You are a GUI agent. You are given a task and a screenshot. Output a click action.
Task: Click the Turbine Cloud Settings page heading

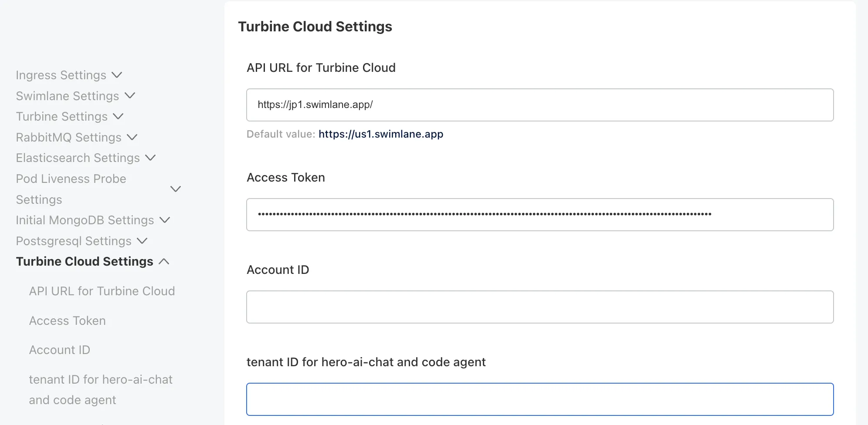315,27
